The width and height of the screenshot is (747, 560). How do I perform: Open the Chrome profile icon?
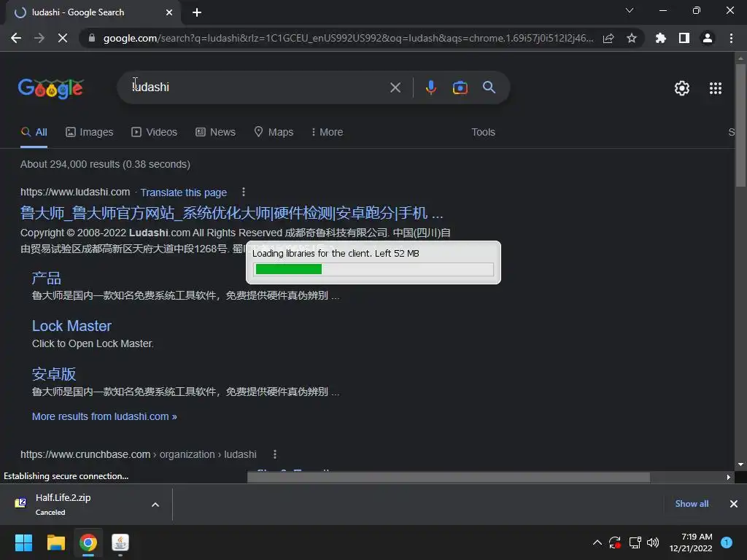tap(708, 38)
